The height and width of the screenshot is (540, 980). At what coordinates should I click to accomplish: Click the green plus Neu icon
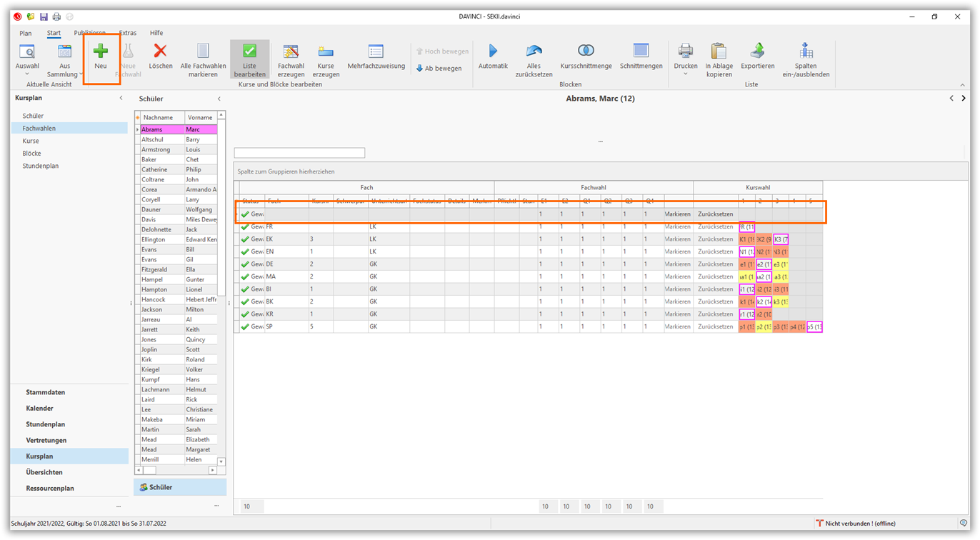tap(101, 51)
